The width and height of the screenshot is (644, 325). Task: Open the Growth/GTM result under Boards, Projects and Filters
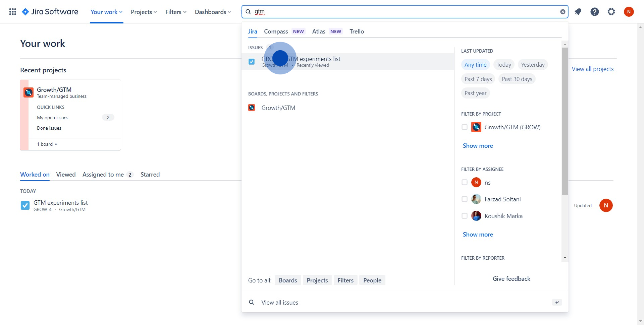coord(348,108)
